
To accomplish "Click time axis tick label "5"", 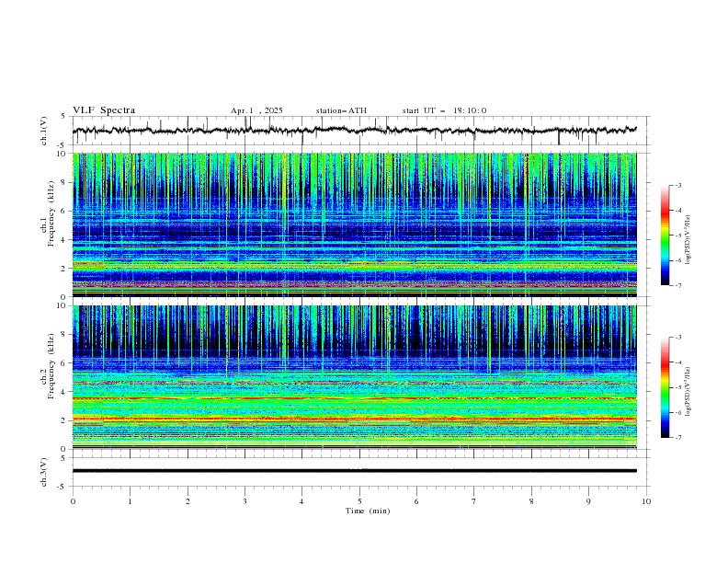I will (359, 501).
